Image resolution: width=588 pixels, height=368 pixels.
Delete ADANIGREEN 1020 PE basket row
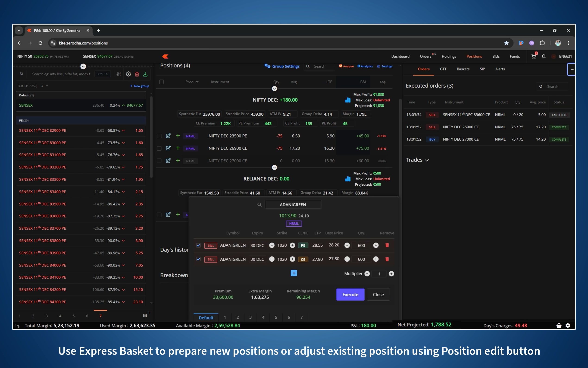pyautogui.click(x=387, y=245)
